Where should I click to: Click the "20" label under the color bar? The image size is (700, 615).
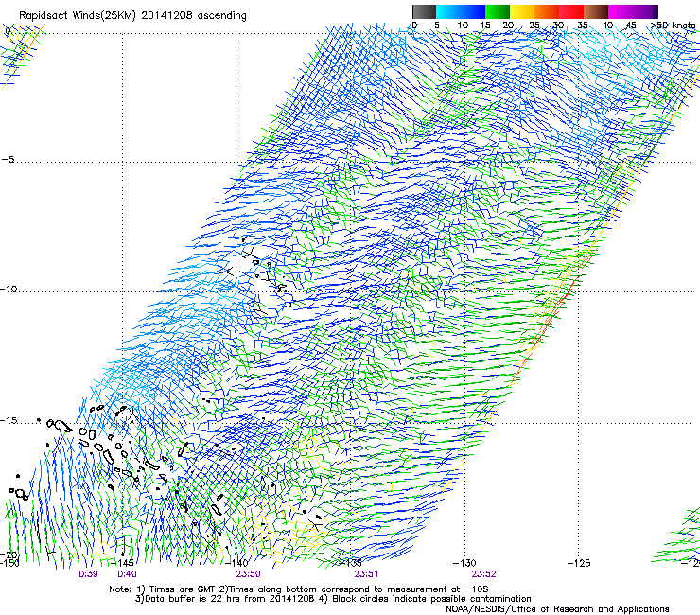coord(508,26)
